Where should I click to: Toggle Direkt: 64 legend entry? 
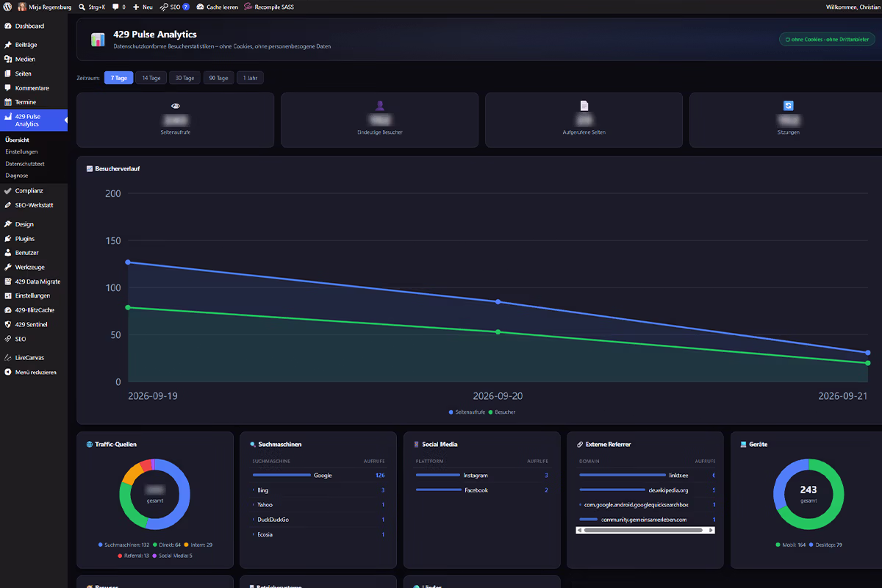pyautogui.click(x=166, y=545)
